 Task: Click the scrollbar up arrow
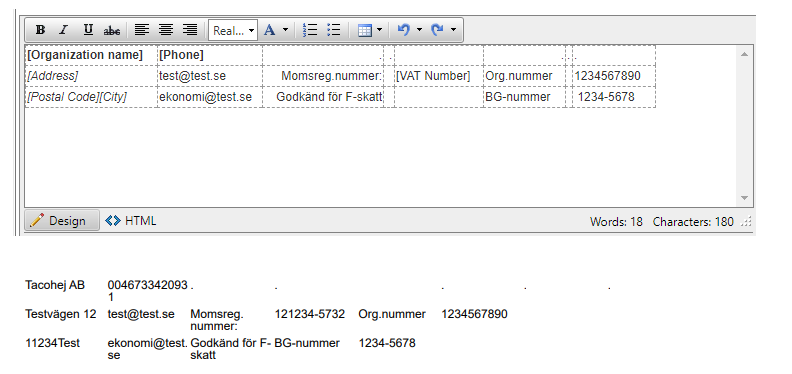coord(744,54)
